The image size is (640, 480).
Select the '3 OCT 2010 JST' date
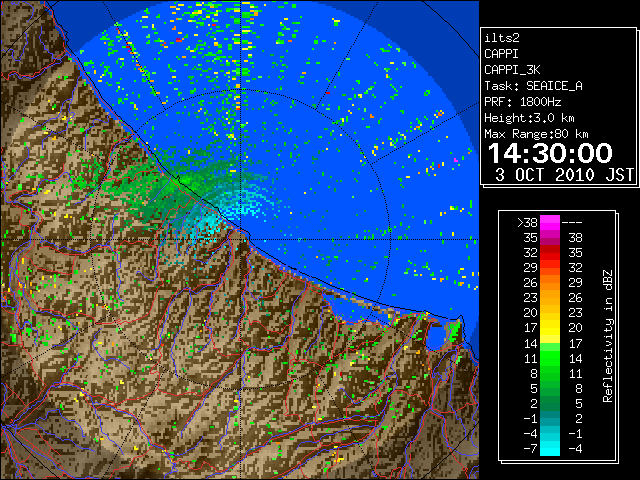[x=564, y=175]
